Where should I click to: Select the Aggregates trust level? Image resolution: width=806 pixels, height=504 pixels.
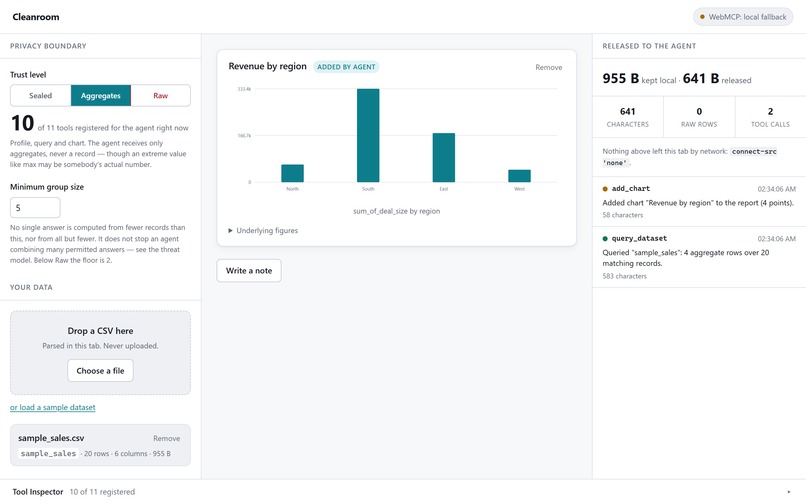click(101, 96)
